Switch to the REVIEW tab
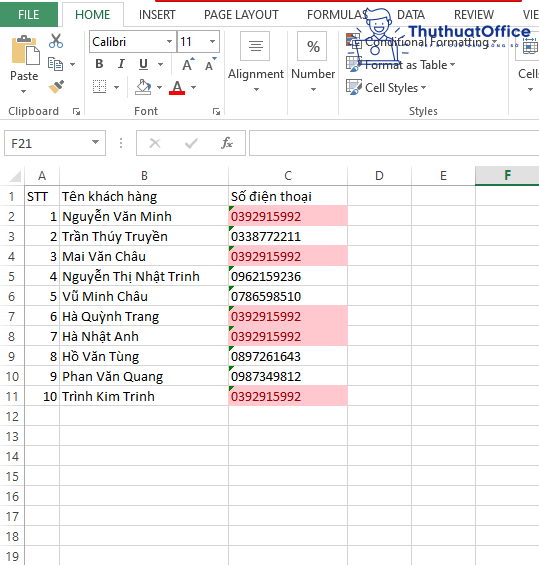Viewport: 539px width, 565px height. (474, 15)
